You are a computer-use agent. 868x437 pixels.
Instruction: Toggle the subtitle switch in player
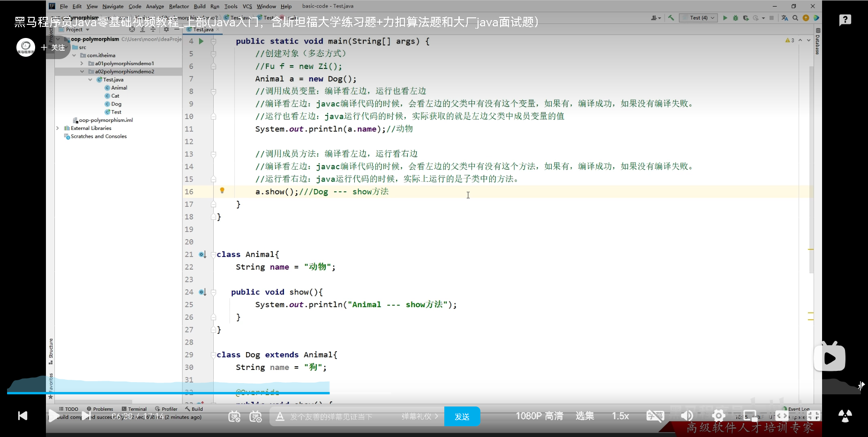[655, 416]
